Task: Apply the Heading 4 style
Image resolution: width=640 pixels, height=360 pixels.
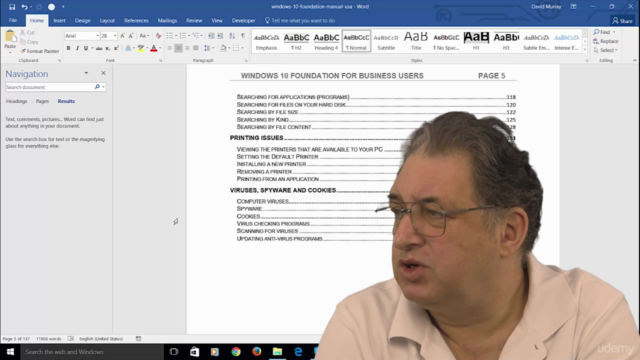Action: point(326,41)
